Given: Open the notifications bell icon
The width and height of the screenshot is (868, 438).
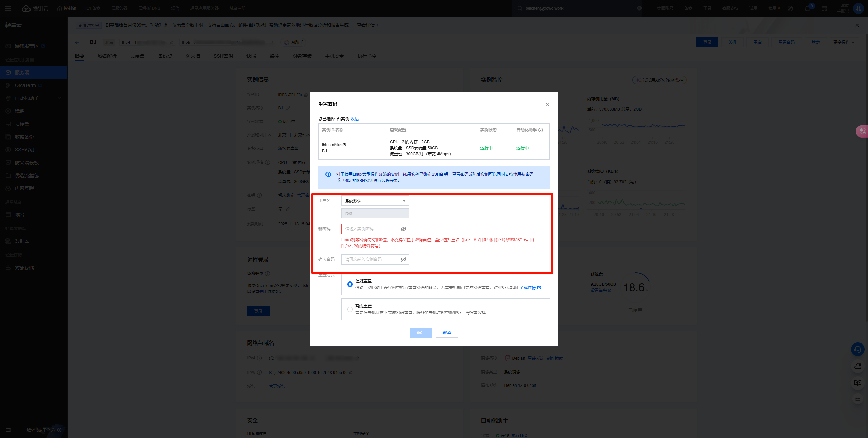Looking at the screenshot, I should pos(807,8).
